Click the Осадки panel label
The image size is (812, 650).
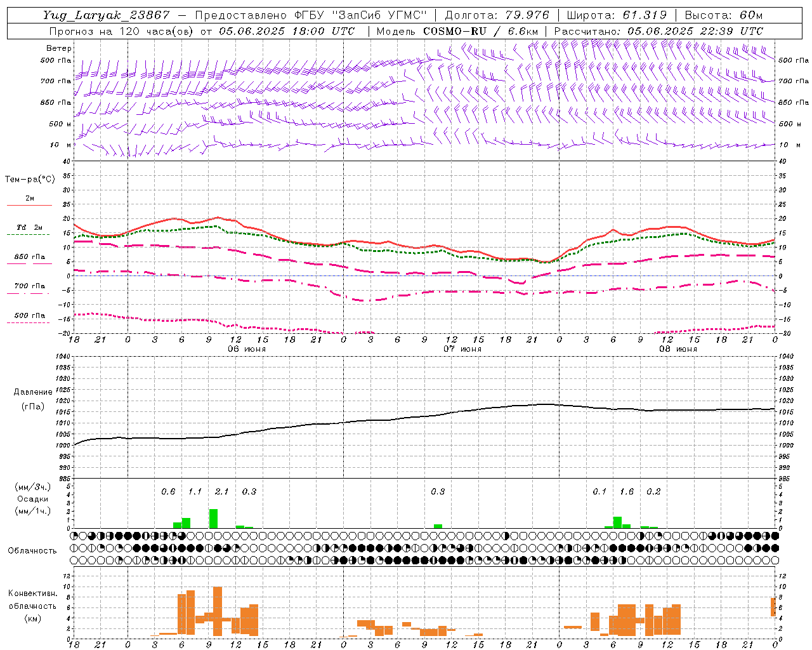coord(33,499)
